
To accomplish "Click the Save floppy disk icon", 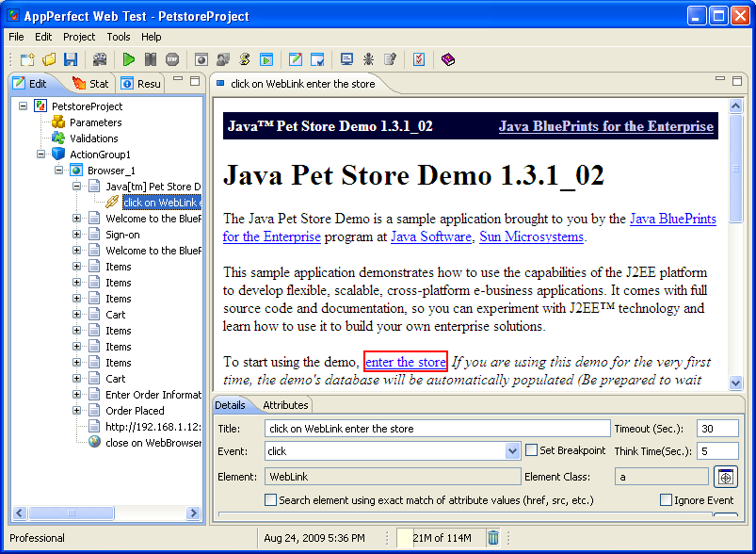I will tap(70, 59).
